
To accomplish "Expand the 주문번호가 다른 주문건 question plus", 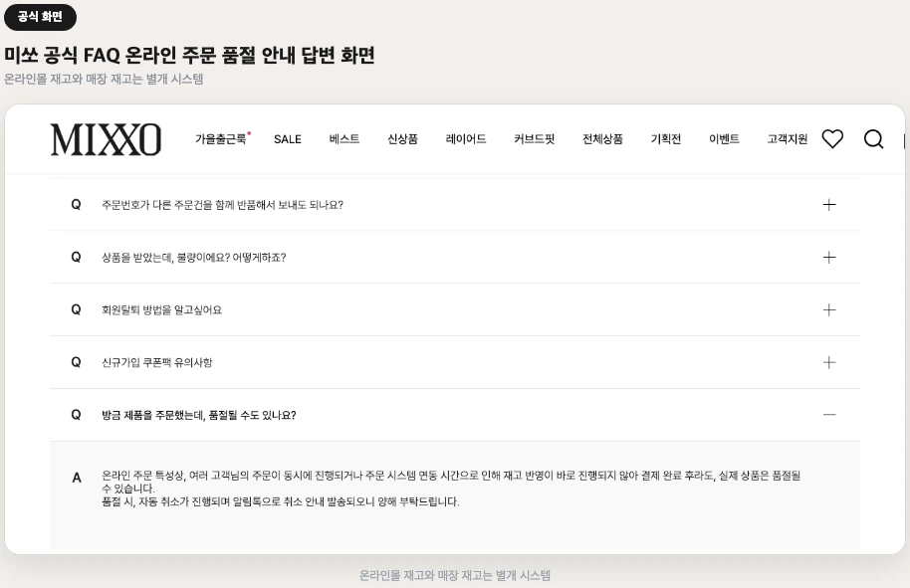I will [829, 205].
